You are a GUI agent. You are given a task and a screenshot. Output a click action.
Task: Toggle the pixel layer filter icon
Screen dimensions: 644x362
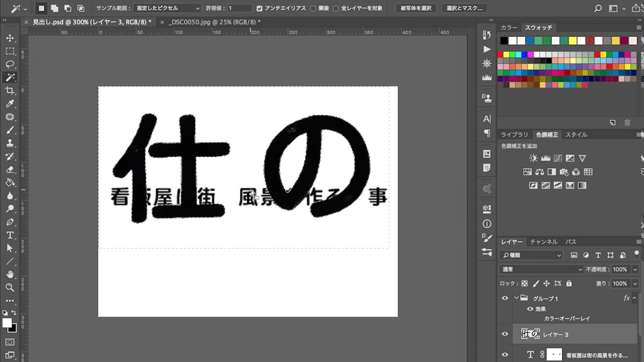(574, 255)
